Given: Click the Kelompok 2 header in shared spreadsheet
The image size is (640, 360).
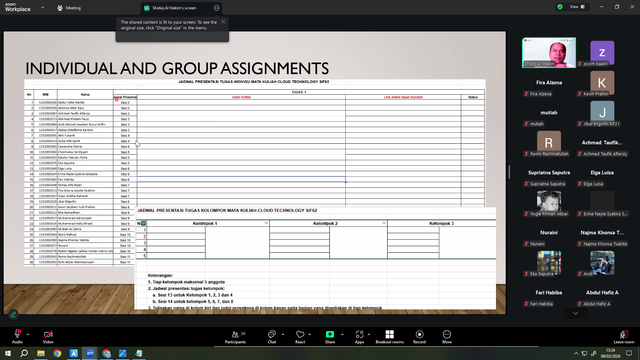Looking at the screenshot, I should point(325,223).
